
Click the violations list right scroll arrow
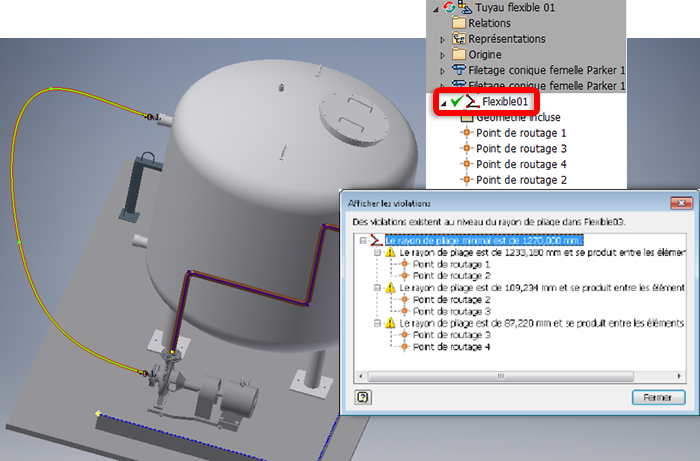(x=679, y=376)
